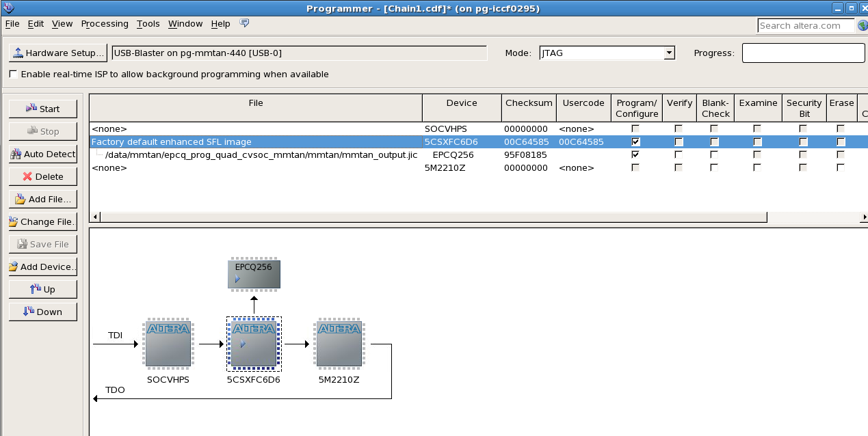Viewport: 868px width, 436px height.
Task: Toggle Program/Configure for EPCQ256 row
Action: pos(636,154)
